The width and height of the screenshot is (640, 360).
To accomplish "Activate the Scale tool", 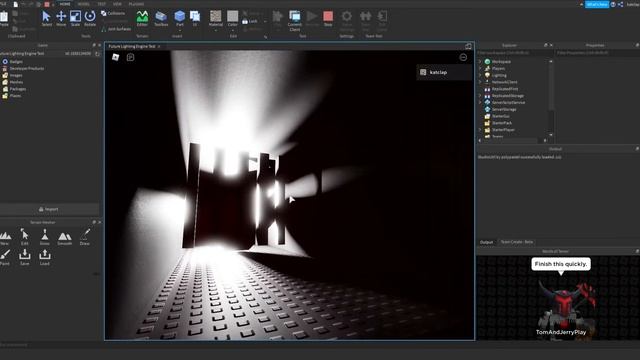I will 76,18.
